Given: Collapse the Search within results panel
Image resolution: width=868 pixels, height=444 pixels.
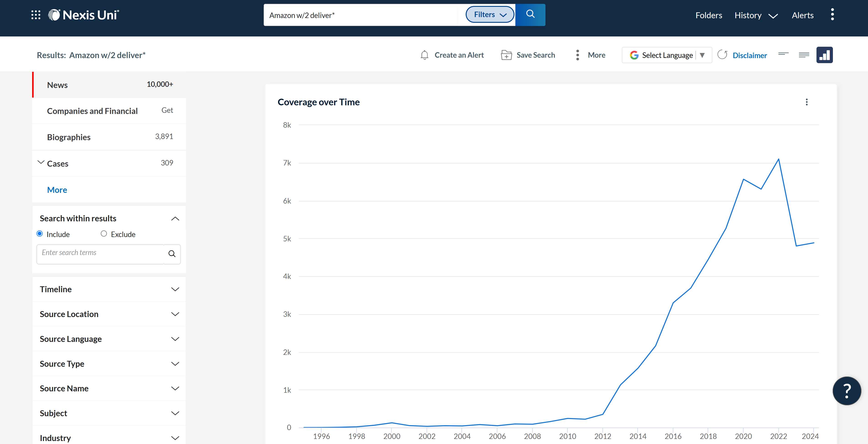Looking at the screenshot, I should [x=175, y=219].
